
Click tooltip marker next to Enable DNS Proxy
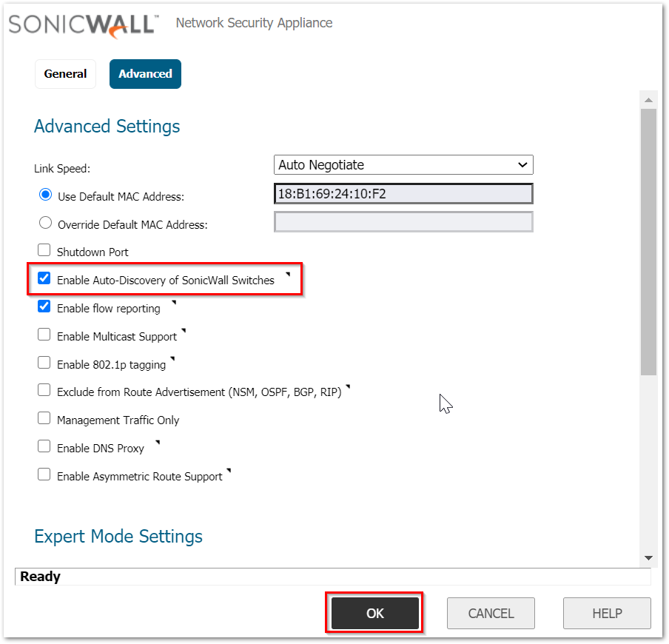click(157, 443)
